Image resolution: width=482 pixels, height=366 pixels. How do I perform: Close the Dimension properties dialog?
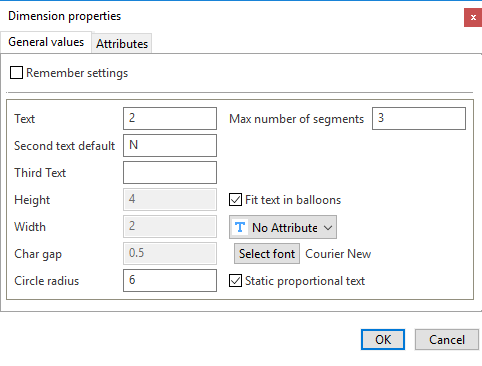[x=473, y=18]
